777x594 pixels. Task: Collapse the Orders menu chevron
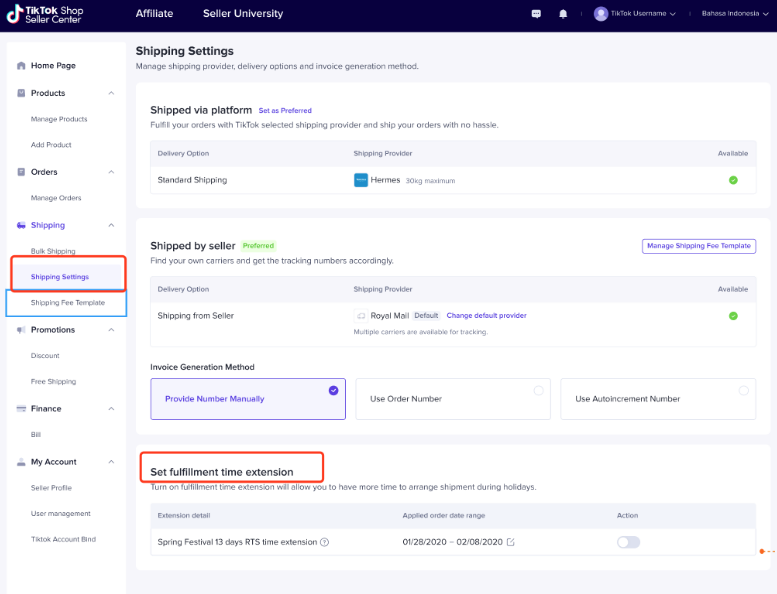point(111,172)
